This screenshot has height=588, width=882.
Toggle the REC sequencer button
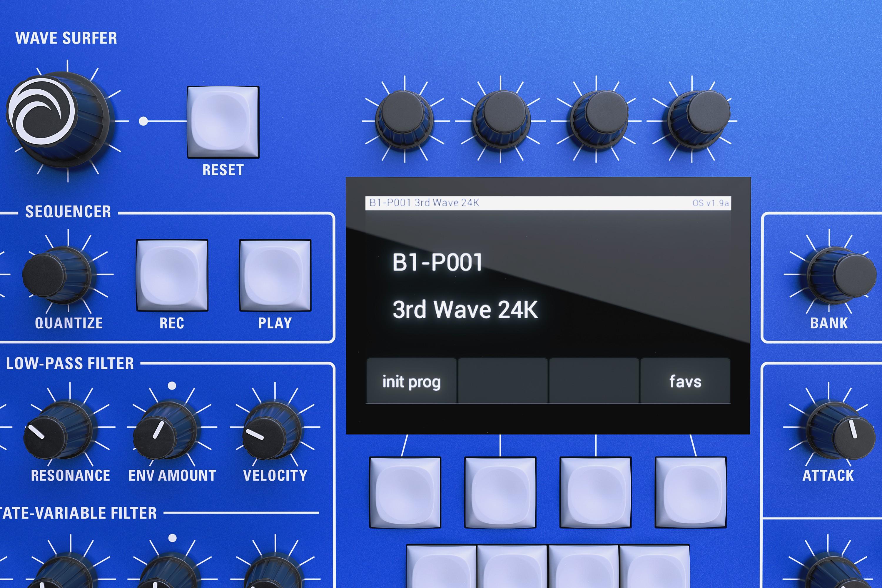172,275
